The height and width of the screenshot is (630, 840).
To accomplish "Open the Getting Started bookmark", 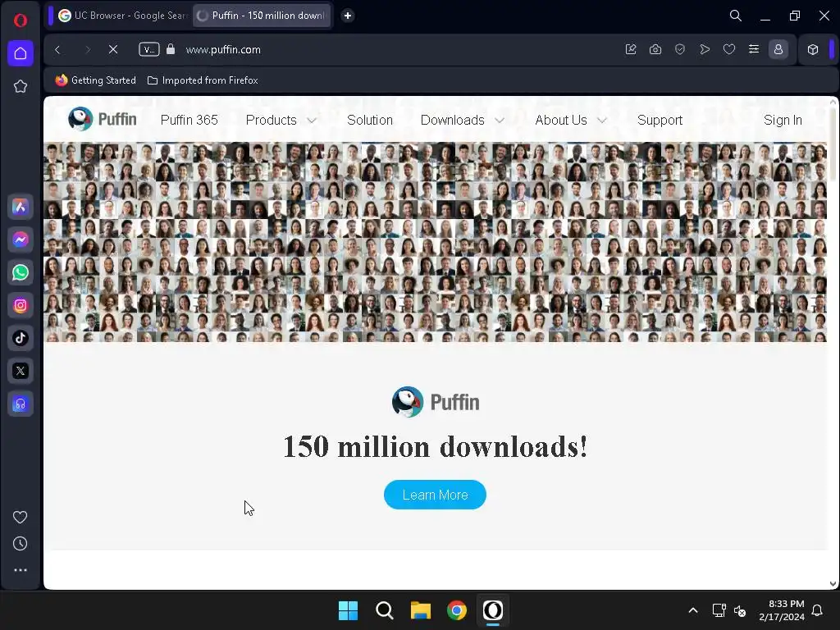I will 96,80.
